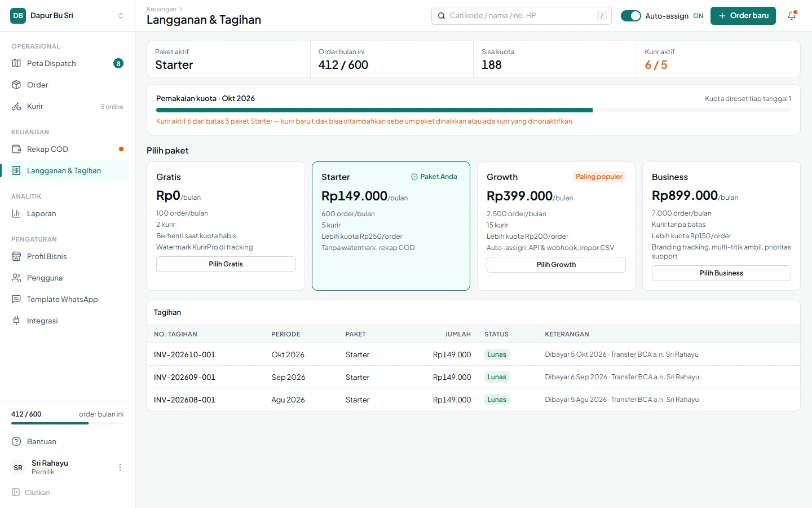Expand the Dapur Bu Sri workspace switcher
Image resolution: width=812 pixels, height=508 pixels.
[120, 16]
